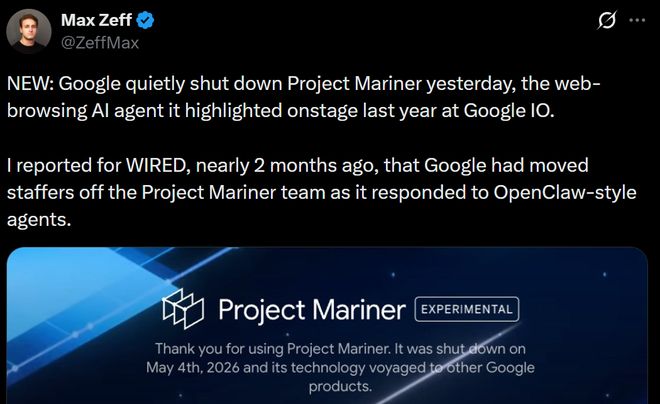Click 'Google IO' at the paragraph end
This screenshot has height=404, width=660.
509,111
